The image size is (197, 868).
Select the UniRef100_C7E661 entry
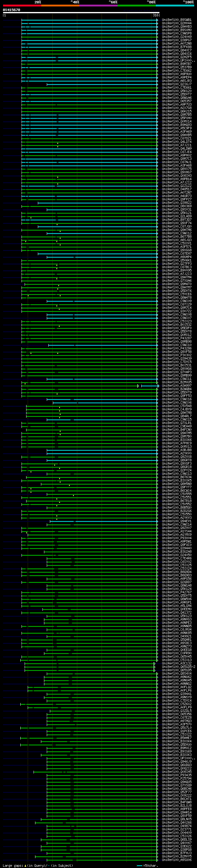[177, 88]
